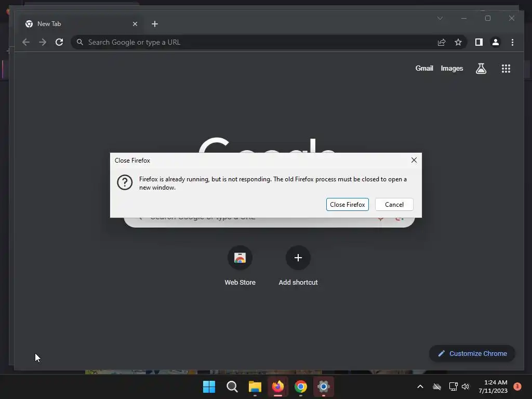532x399 pixels.
Task: Open Chrome three-dot menu
Action: click(512, 42)
